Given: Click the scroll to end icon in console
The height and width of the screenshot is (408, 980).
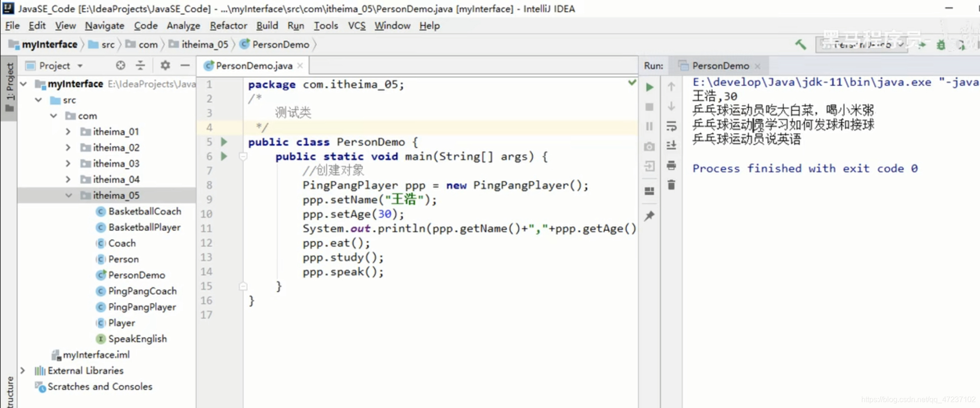Looking at the screenshot, I should tap(672, 145).
